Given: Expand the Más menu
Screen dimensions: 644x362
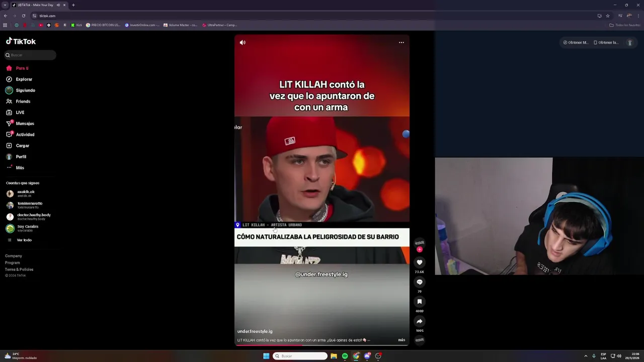Looking at the screenshot, I should [x=15, y=167].
